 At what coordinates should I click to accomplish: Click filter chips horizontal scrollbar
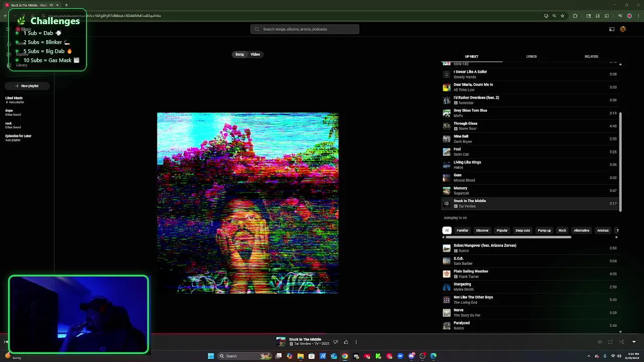tap(508, 236)
